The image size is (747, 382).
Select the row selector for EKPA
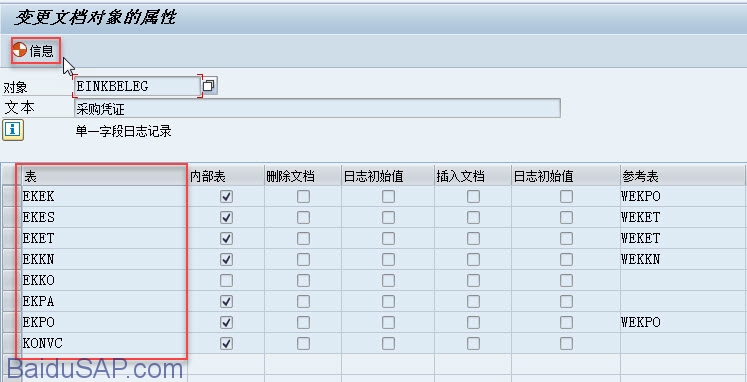pos(11,301)
